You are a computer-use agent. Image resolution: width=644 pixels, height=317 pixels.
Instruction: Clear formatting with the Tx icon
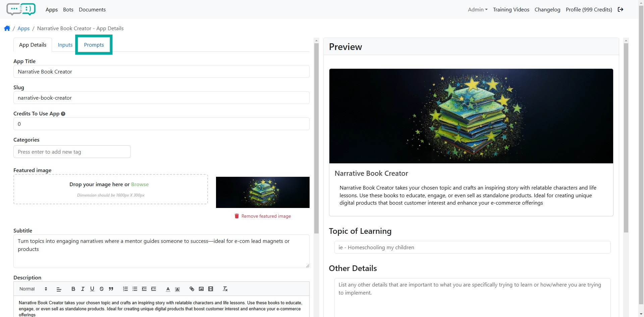tap(225, 289)
